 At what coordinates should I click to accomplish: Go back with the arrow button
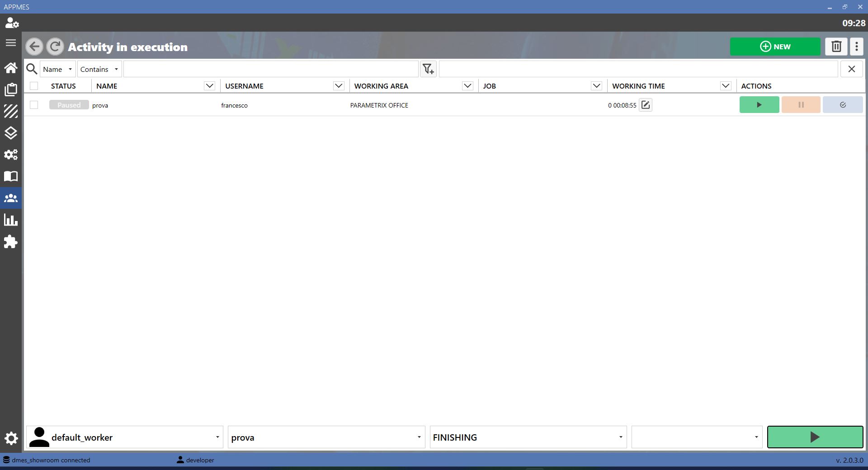coord(34,47)
